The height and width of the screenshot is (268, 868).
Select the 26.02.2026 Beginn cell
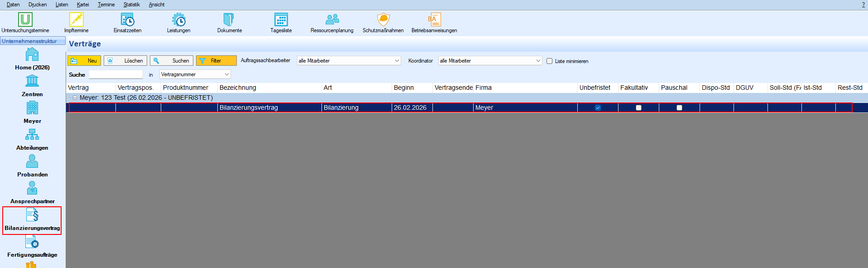(x=412, y=107)
